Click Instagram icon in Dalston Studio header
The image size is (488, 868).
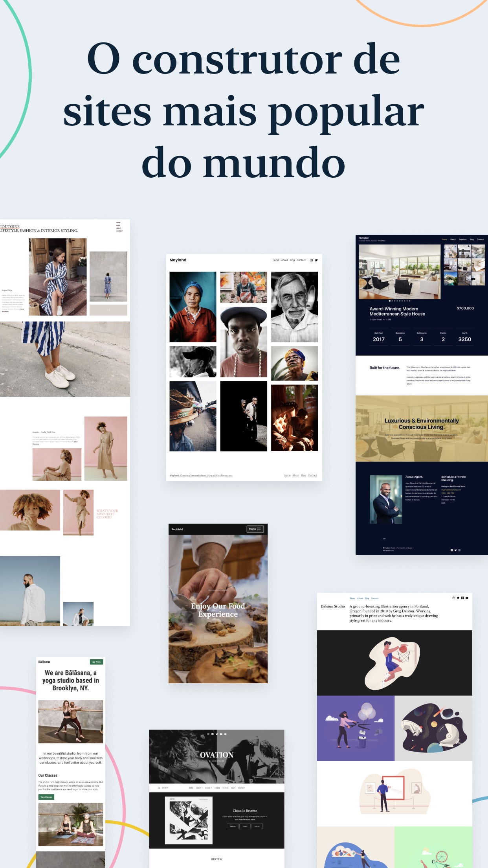pos(453,598)
